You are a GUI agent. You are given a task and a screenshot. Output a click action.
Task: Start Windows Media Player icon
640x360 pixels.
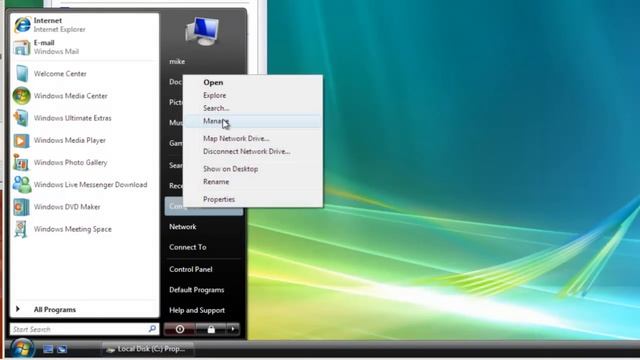tap(21, 140)
